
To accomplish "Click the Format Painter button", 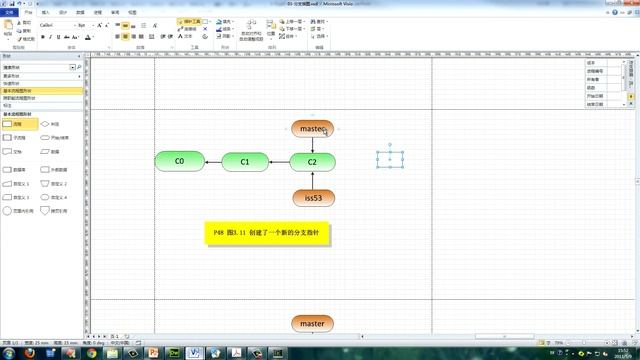I will coord(26,39).
